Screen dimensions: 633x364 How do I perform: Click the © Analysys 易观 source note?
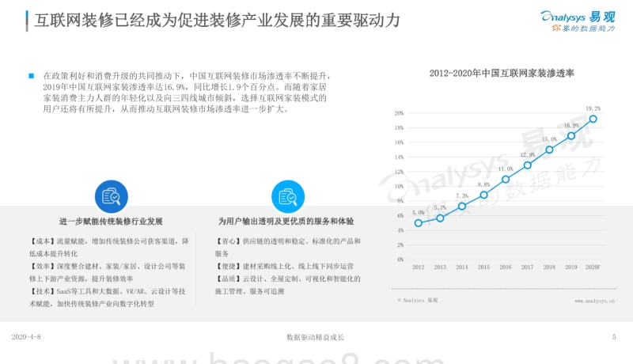point(418,300)
